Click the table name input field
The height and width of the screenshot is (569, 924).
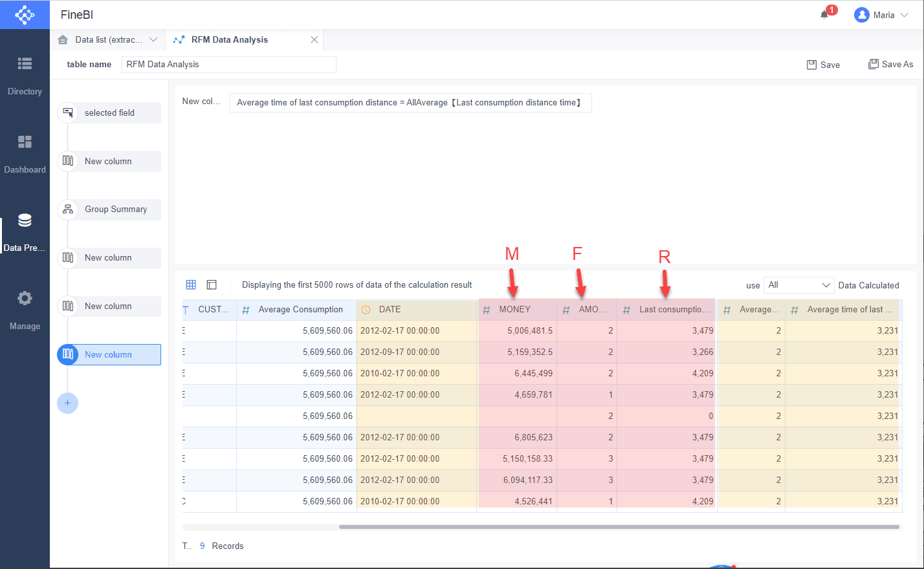229,64
